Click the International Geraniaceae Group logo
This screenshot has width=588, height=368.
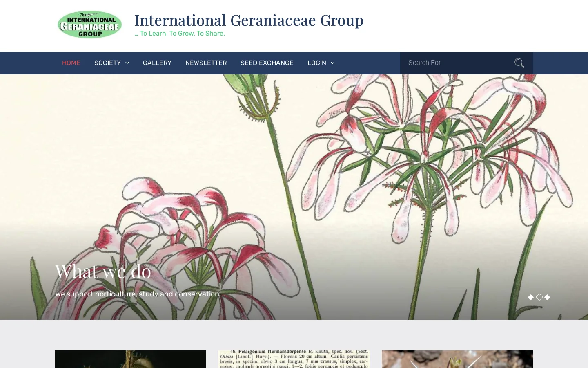point(90,25)
